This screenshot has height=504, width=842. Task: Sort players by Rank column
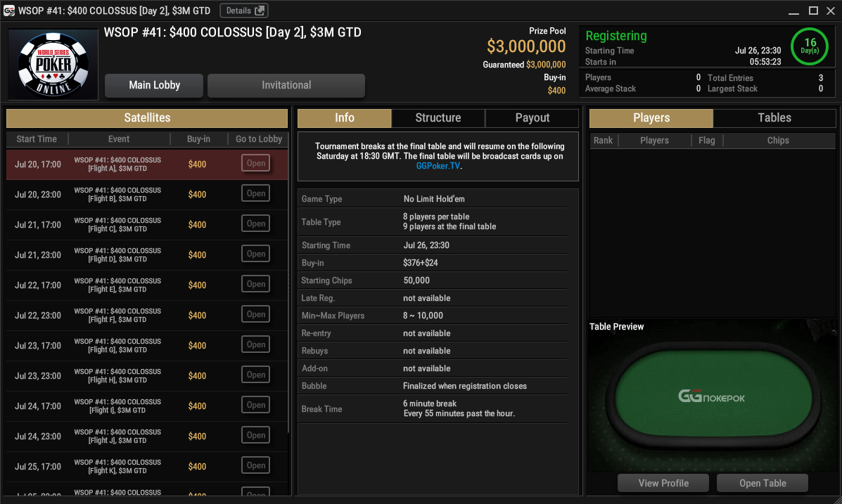click(x=603, y=141)
